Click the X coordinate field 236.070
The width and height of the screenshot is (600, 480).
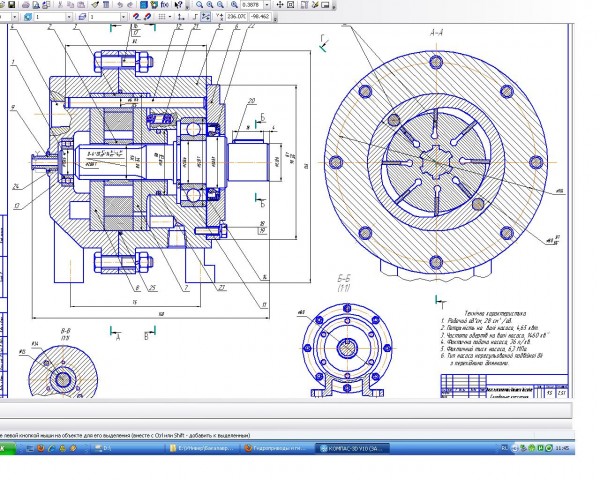tap(236, 17)
